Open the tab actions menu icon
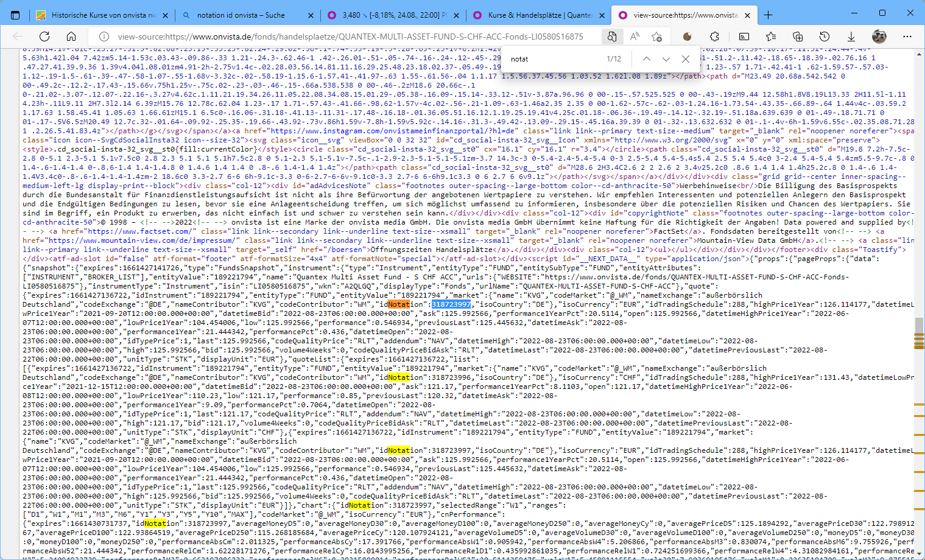925x560 pixels. (15, 15)
